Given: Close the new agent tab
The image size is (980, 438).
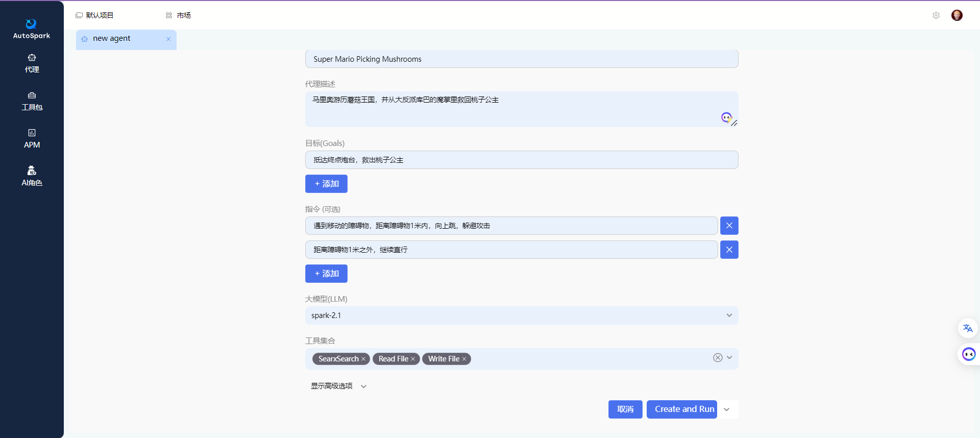Looking at the screenshot, I should tap(168, 39).
